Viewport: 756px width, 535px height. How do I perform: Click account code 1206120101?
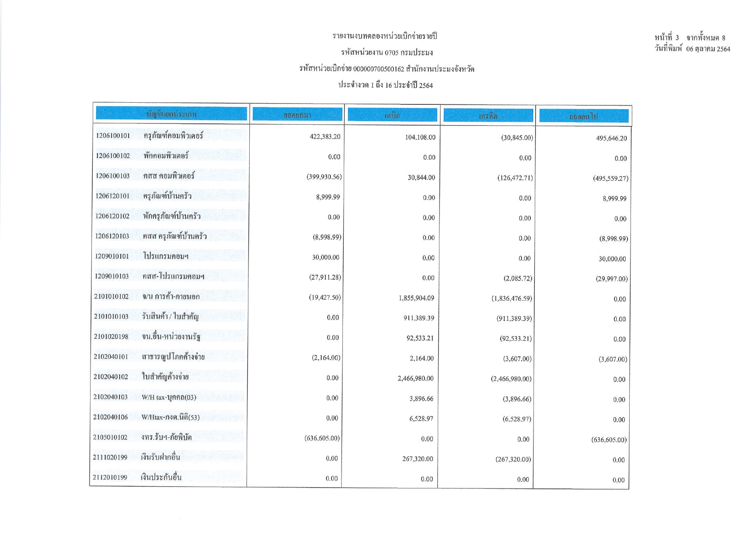113,196
